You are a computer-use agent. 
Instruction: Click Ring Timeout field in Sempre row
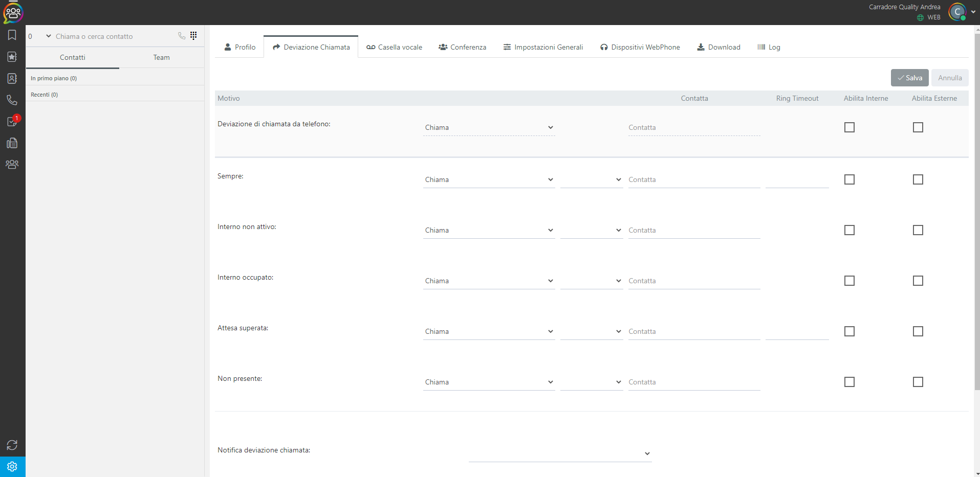tap(797, 179)
